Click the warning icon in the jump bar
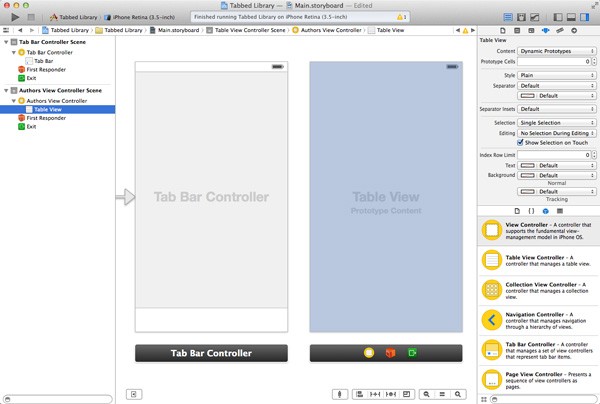The height and width of the screenshot is (404, 600). tap(465, 31)
